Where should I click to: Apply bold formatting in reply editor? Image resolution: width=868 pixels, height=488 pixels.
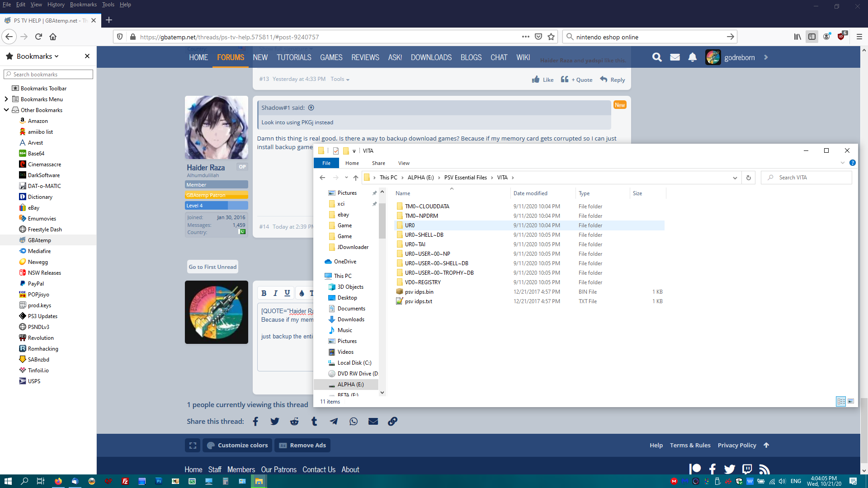pos(264,293)
